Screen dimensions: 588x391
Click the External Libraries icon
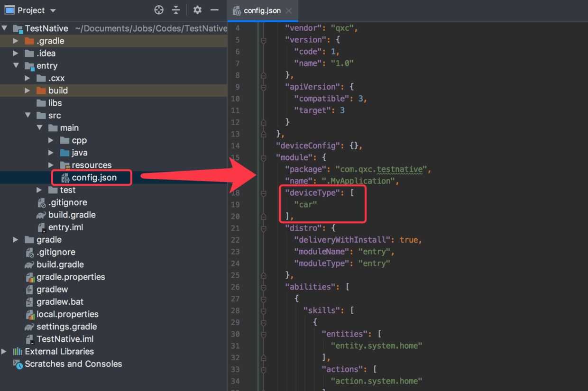tap(18, 352)
